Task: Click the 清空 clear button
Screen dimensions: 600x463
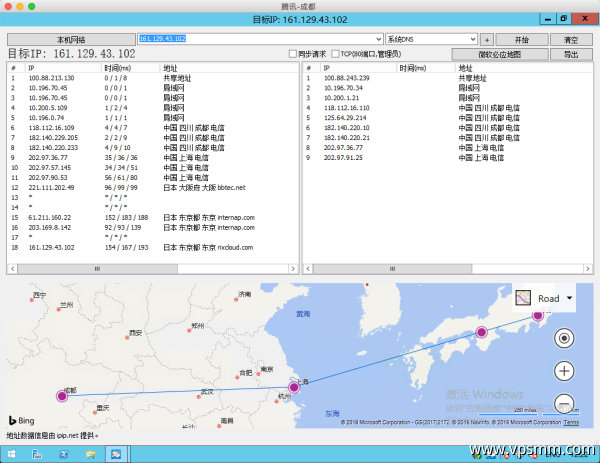Action: point(571,39)
